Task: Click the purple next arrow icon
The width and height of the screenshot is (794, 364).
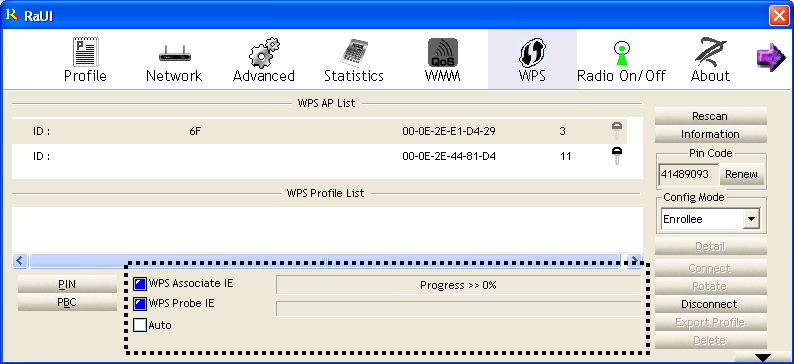Action: (x=770, y=57)
